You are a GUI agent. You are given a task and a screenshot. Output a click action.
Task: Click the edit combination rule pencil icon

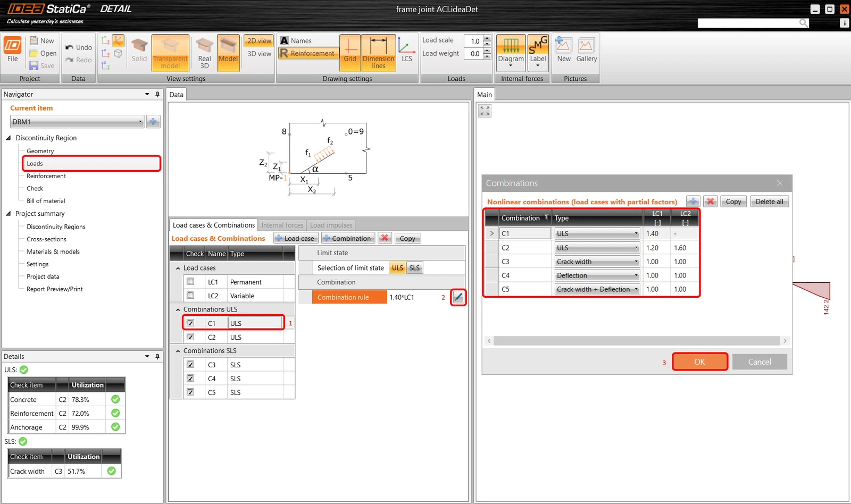458,297
